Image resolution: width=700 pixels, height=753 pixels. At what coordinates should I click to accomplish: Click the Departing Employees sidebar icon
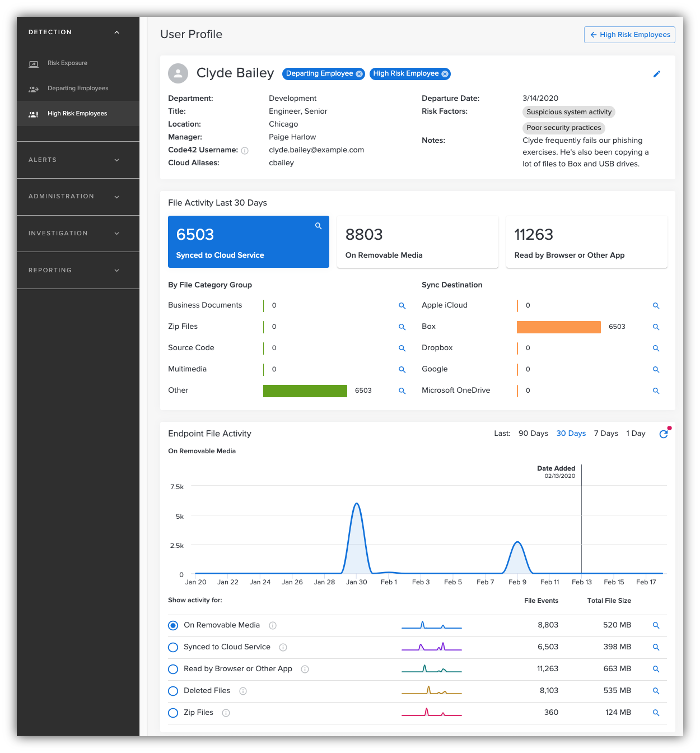[x=34, y=88]
